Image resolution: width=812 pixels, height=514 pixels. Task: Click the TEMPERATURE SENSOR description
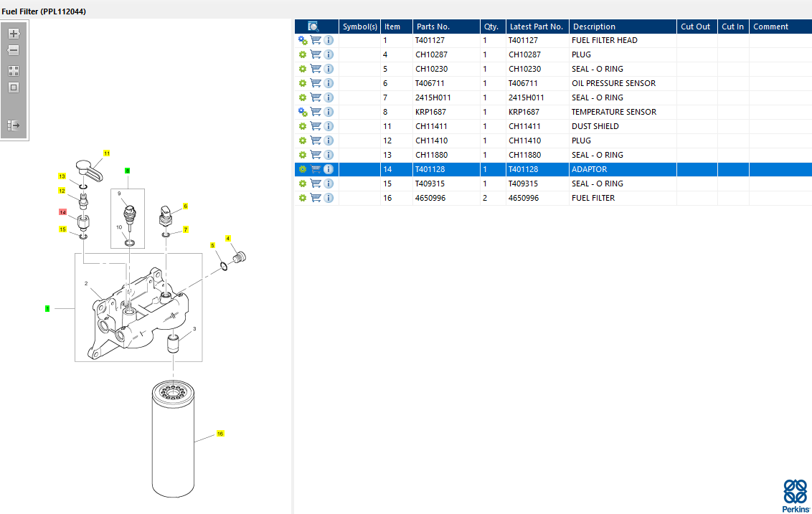pos(614,112)
